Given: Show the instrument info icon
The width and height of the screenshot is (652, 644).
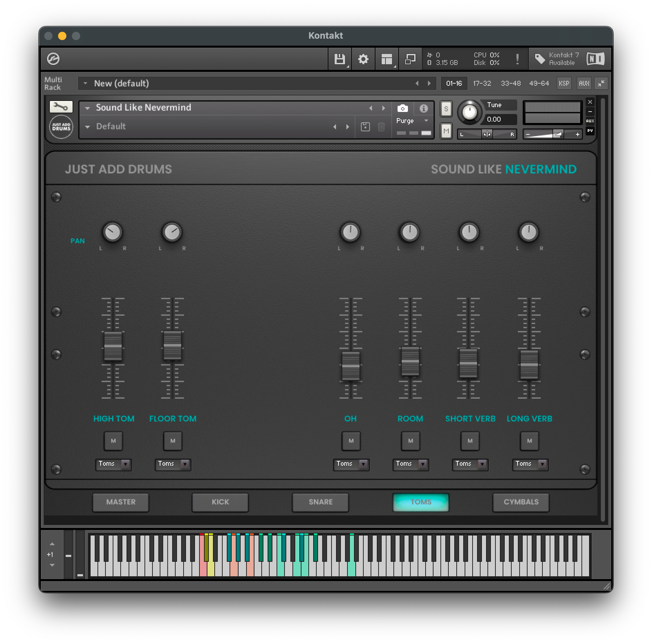Looking at the screenshot, I should pyautogui.click(x=423, y=108).
